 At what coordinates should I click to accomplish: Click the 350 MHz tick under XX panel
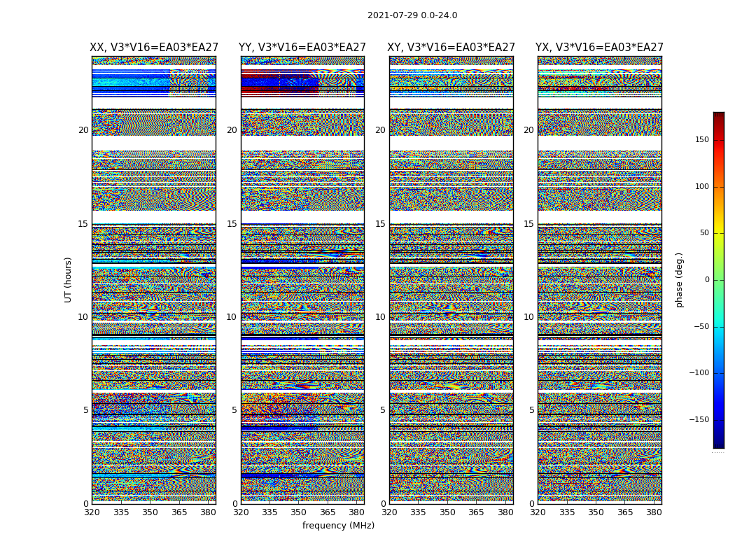click(150, 512)
